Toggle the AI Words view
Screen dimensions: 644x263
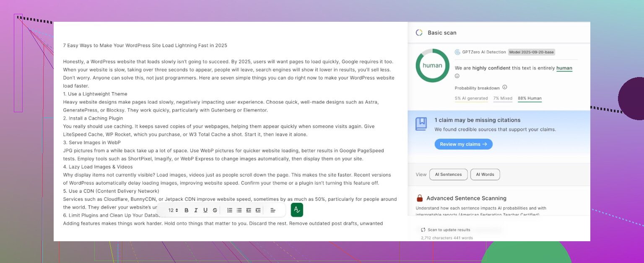point(485,174)
